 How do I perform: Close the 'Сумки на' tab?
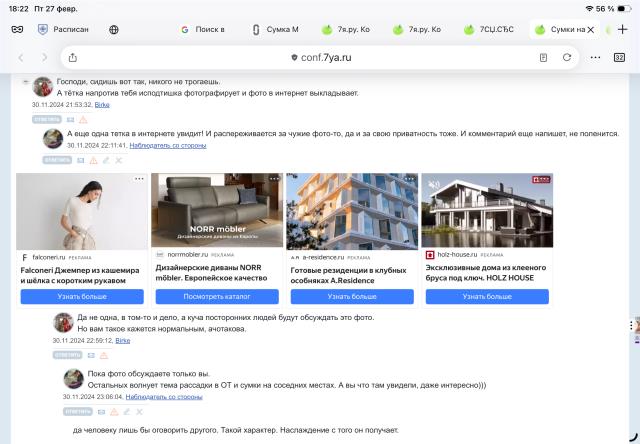[x=590, y=30]
